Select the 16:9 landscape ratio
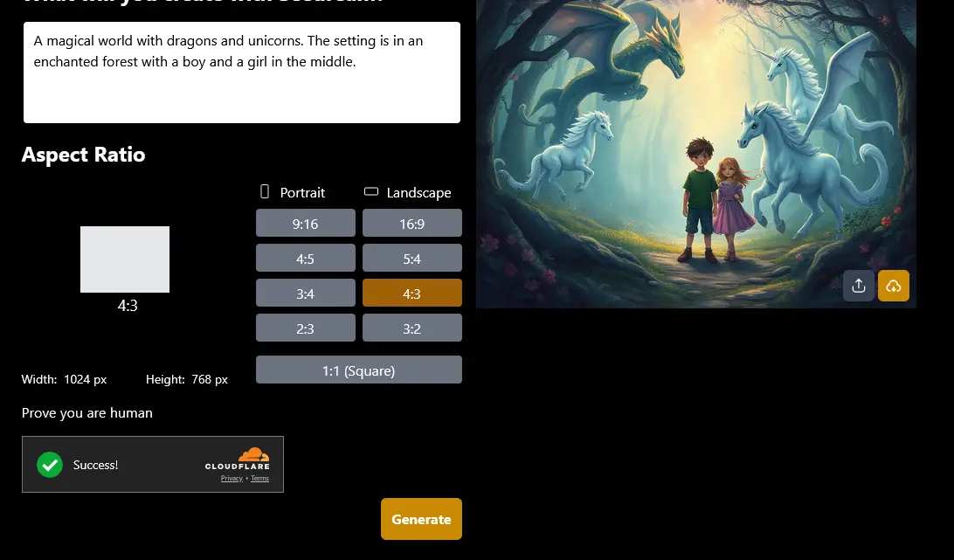The image size is (954, 560). tap(411, 224)
